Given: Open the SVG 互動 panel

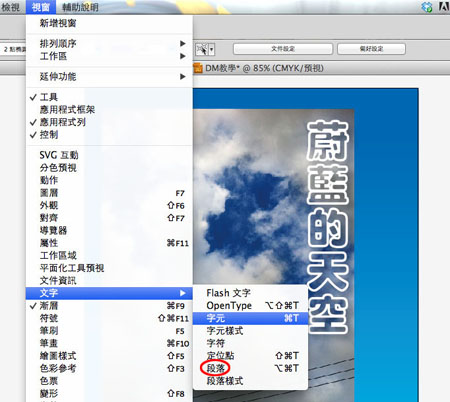Looking at the screenshot, I should click(x=109, y=155).
